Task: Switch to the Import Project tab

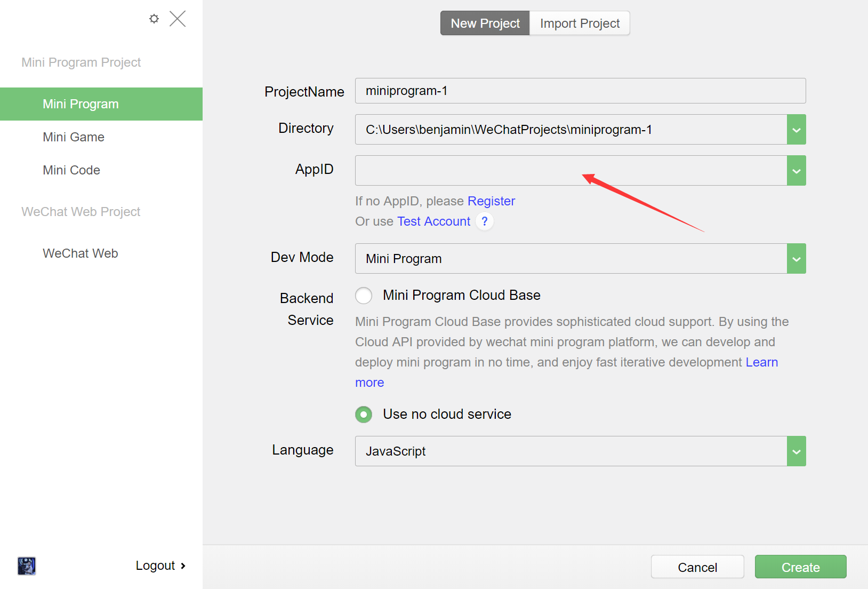Action: 580,23
